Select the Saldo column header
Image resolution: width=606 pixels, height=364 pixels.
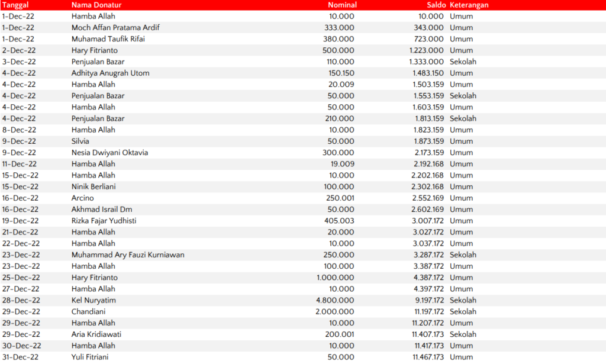point(435,5)
